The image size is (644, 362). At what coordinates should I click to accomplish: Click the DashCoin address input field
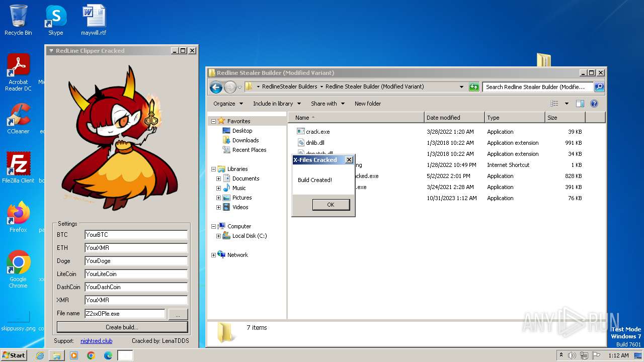(x=136, y=287)
